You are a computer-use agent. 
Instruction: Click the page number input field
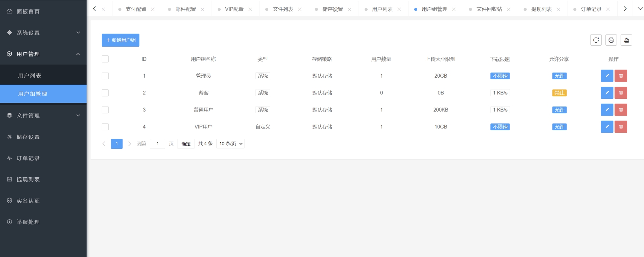[157, 144]
